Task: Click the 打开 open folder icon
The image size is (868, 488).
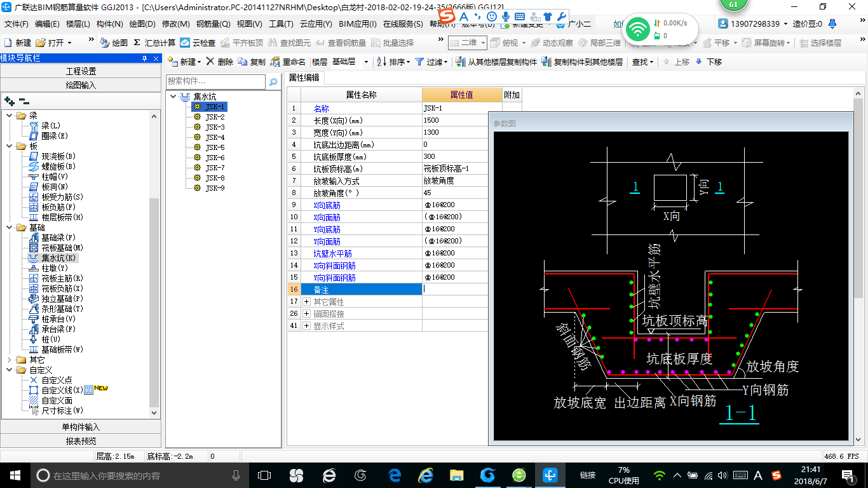Action: pos(41,43)
